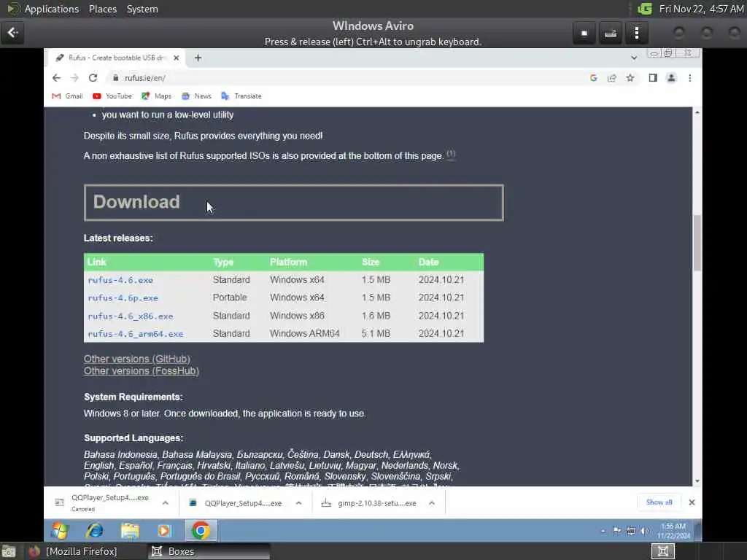Click the host clock Fri Nov 22

[701, 9]
